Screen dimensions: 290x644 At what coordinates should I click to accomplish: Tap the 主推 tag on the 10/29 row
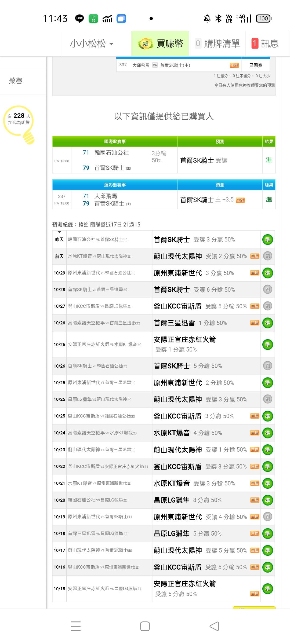coord(255,273)
